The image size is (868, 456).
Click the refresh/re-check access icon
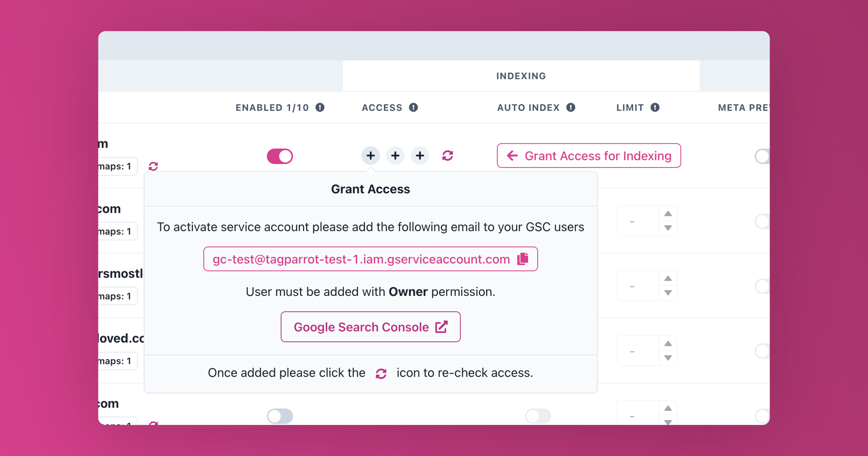(x=448, y=156)
